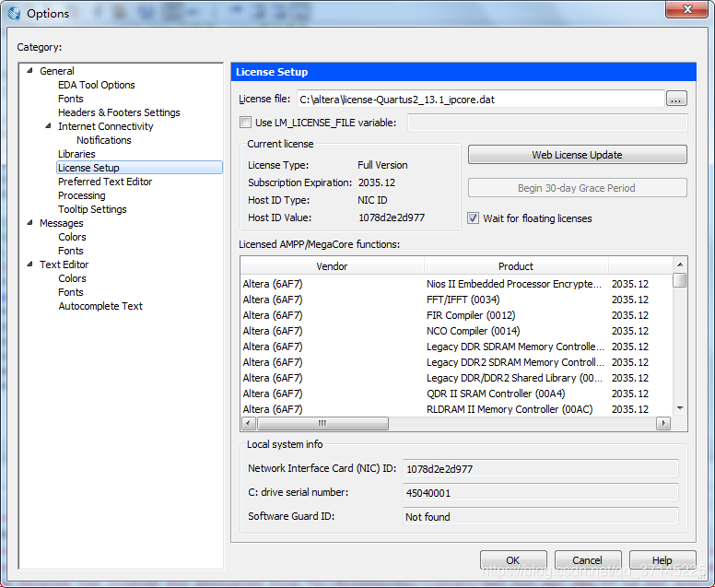Click Host ID Value 1078d2e2d977 text
Image resolution: width=715 pixels, height=588 pixels.
(x=392, y=218)
